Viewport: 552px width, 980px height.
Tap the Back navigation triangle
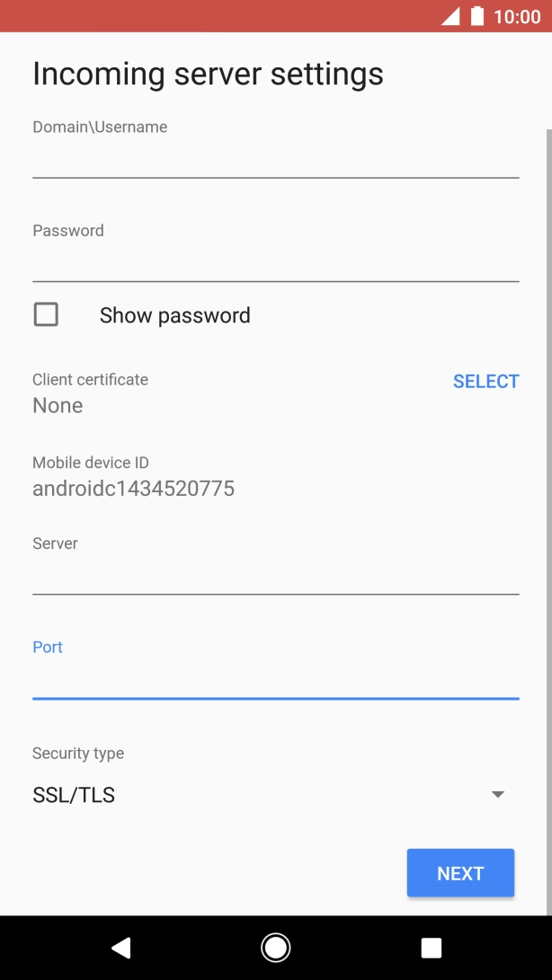click(x=121, y=948)
